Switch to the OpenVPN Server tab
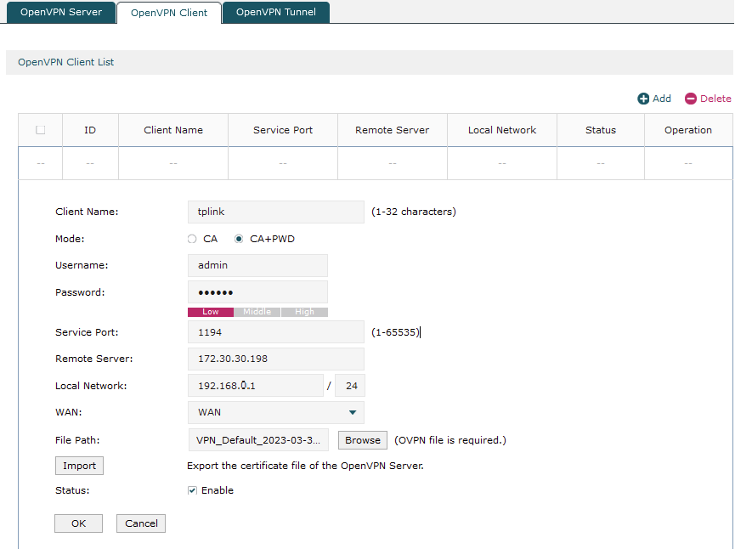735x560 pixels. (61, 12)
